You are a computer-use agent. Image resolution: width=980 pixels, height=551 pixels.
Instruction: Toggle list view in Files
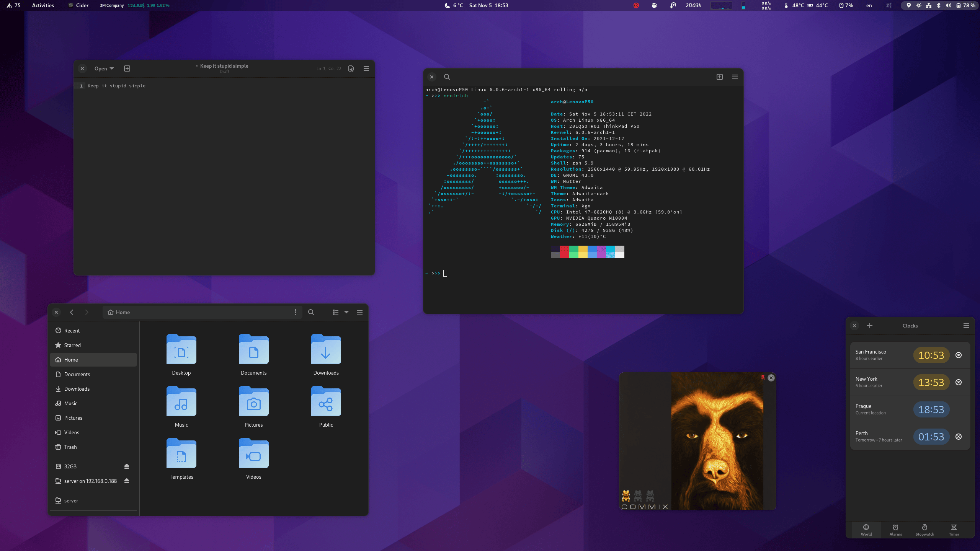(x=336, y=312)
